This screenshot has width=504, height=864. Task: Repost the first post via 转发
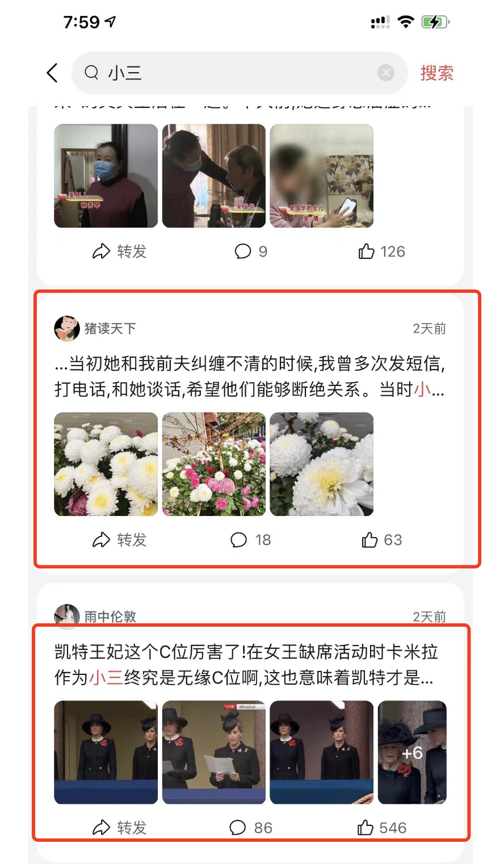point(119,251)
